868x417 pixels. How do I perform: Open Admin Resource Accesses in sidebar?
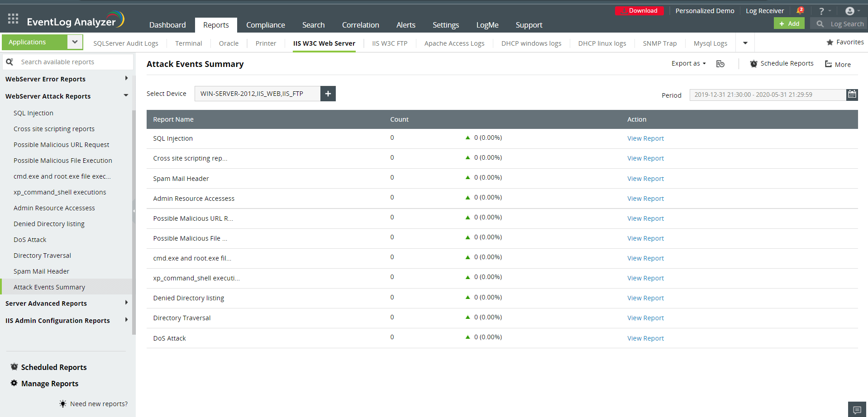click(x=54, y=208)
